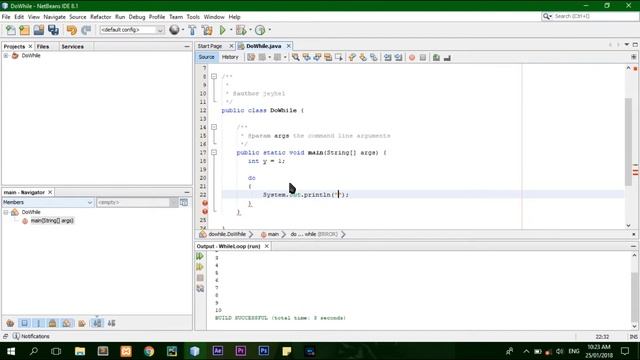Click the error marker on line 23

point(205,203)
